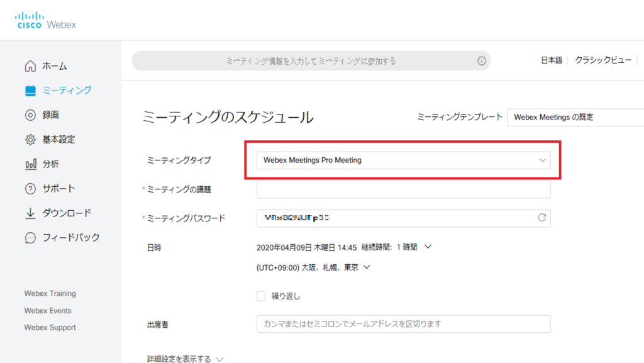The height and width of the screenshot is (363, 644).
Task: Click the date text 2020年04月09日 木曜日 14:45
Action: [x=306, y=248]
